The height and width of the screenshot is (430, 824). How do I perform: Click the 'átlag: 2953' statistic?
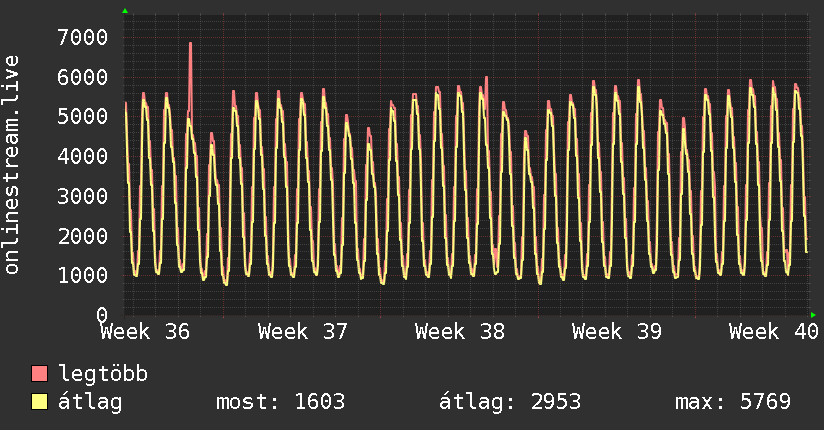coord(510,403)
